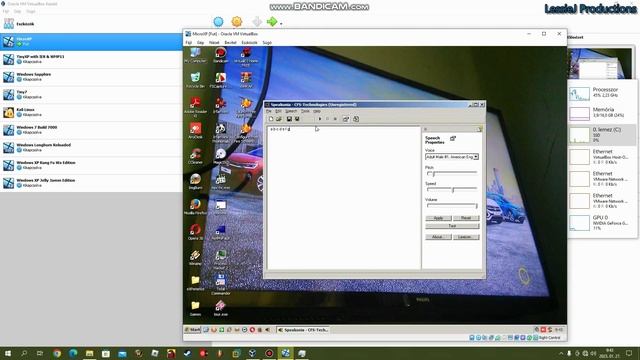Click the FSCapture desktop icon in VM
The width and height of the screenshot is (640, 360).
(x=221, y=80)
